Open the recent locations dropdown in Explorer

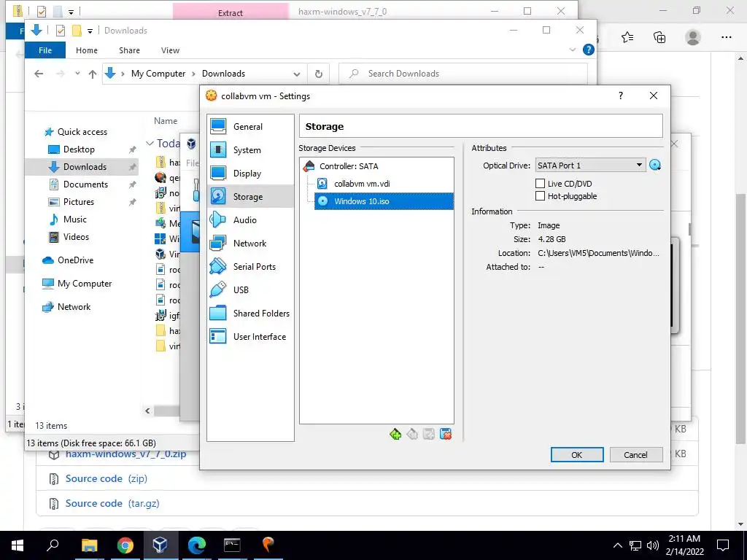(x=77, y=74)
